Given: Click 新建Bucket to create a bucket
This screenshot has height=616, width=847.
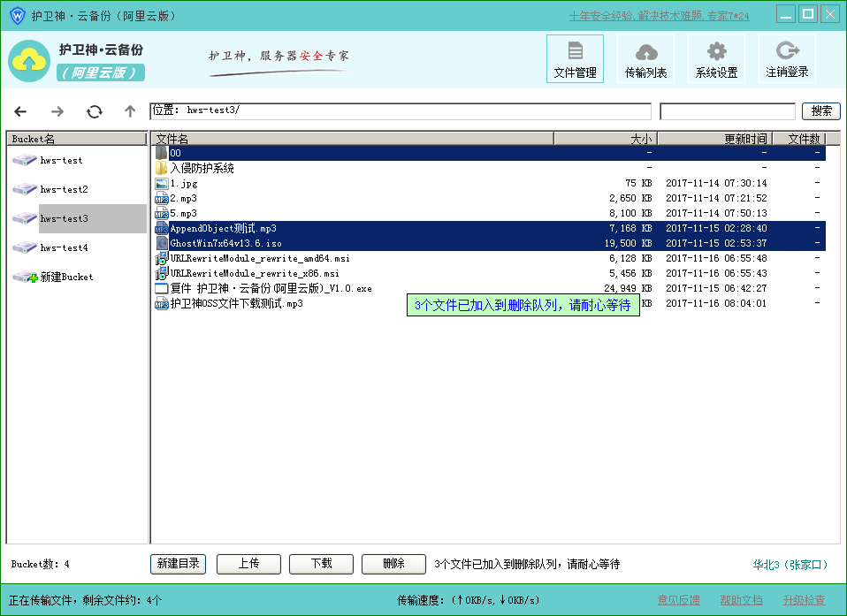Looking at the screenshot, I should pyautogui.click(x=66, y=277).
